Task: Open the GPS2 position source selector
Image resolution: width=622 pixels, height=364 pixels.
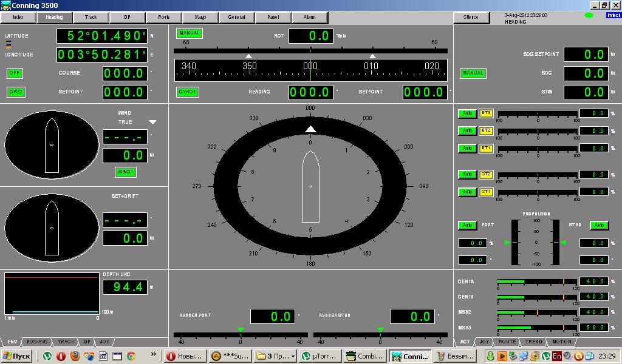Action: pos(16,92)
